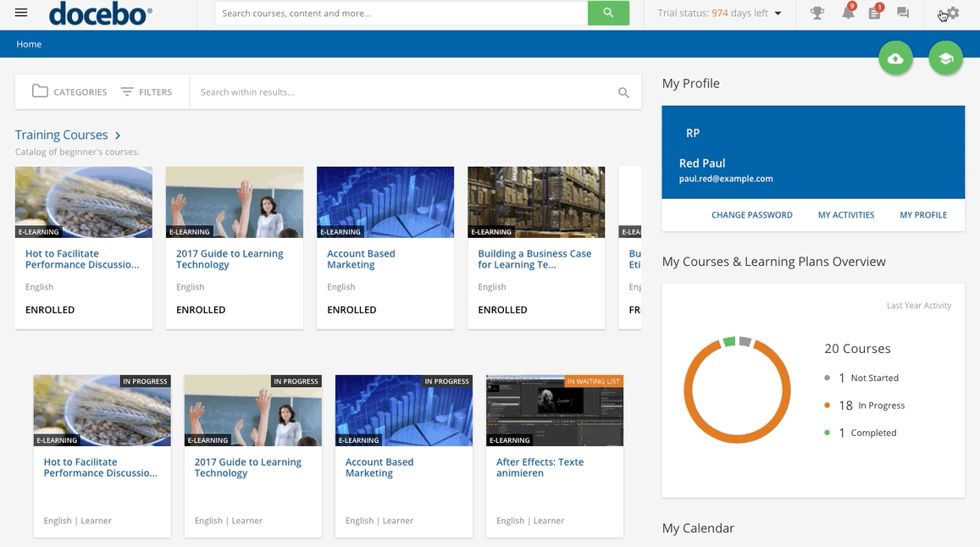Click After Effects course thumbnail
Screen dimensions: 980x547
[x=555, y=411]
